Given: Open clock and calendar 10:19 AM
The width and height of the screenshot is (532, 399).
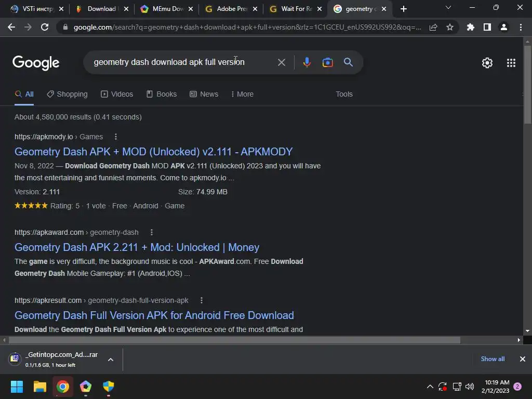Looking at the screenshot, I should (x=495, y=387).
